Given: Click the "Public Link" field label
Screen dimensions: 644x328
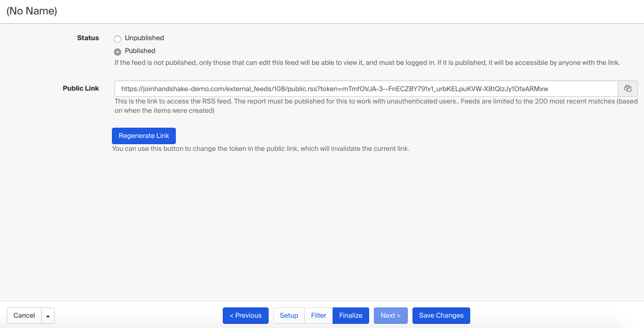Looking at the screenshot, I should (81, 89).
